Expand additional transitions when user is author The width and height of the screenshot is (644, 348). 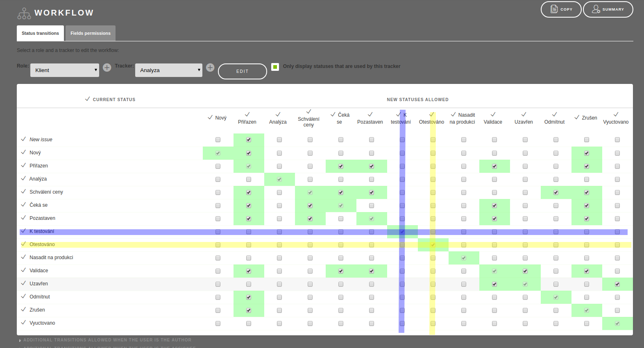click(107, 340)
